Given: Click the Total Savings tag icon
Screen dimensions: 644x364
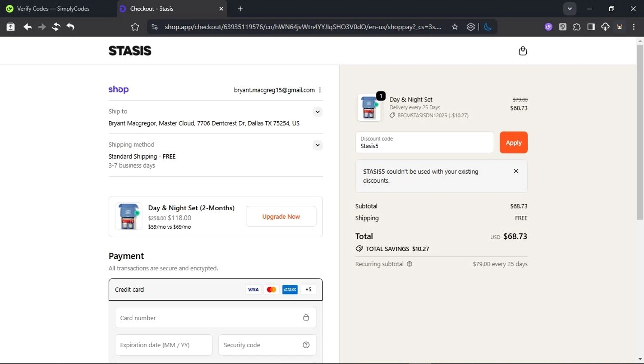Looking at the screenshot, I should pyautogui.click(x=359, y=248).
